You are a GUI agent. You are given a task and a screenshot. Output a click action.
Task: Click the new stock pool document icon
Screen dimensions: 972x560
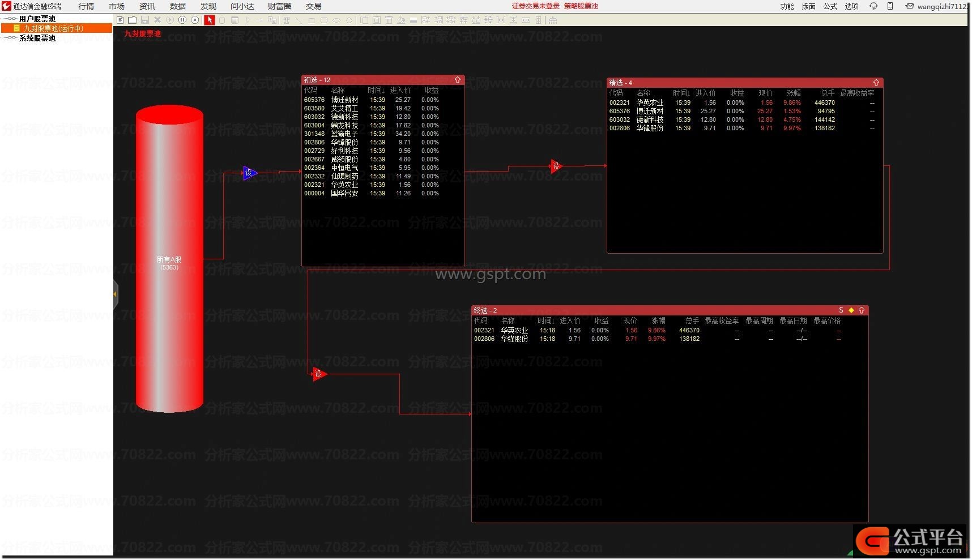120,20
